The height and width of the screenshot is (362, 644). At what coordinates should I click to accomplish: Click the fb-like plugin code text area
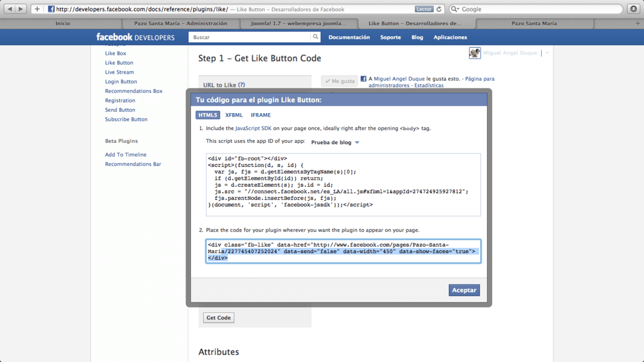pyautogui.click(x=343, y=251)
